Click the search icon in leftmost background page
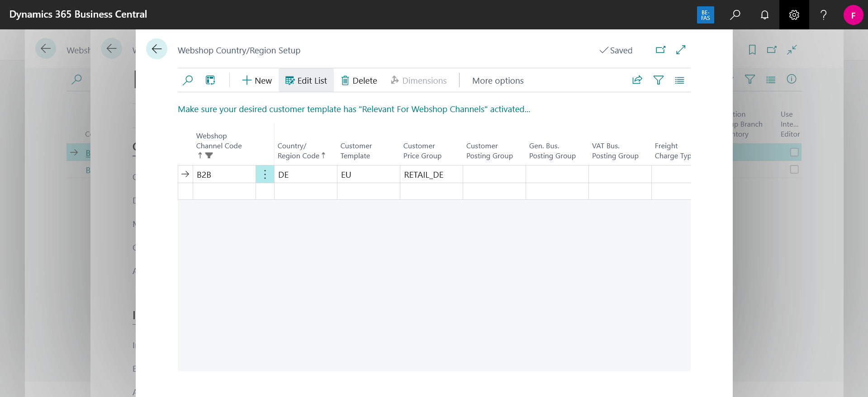This screenshot has height=397, width=868. click(x=77, y=79)
